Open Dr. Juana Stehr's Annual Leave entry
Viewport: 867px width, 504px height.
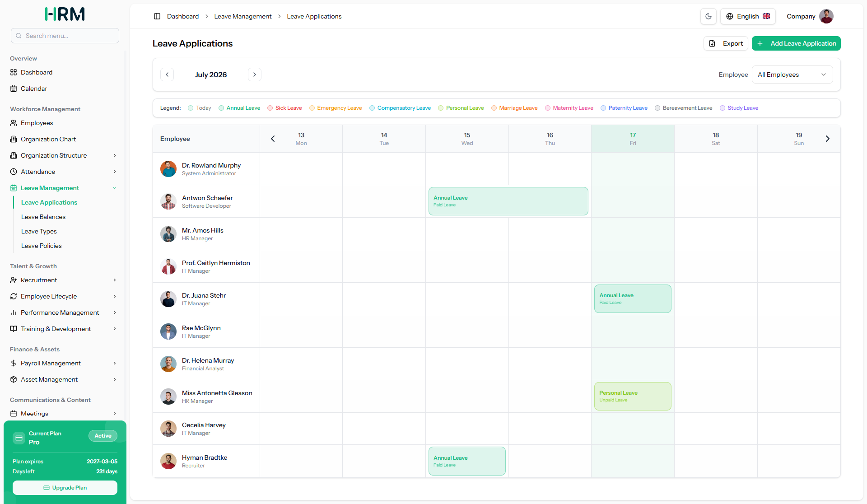click(633, 299)
